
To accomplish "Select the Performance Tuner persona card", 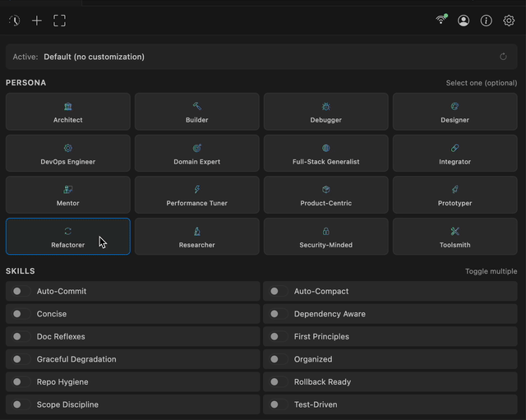I will pyautogui.click(x=197, y=195).
